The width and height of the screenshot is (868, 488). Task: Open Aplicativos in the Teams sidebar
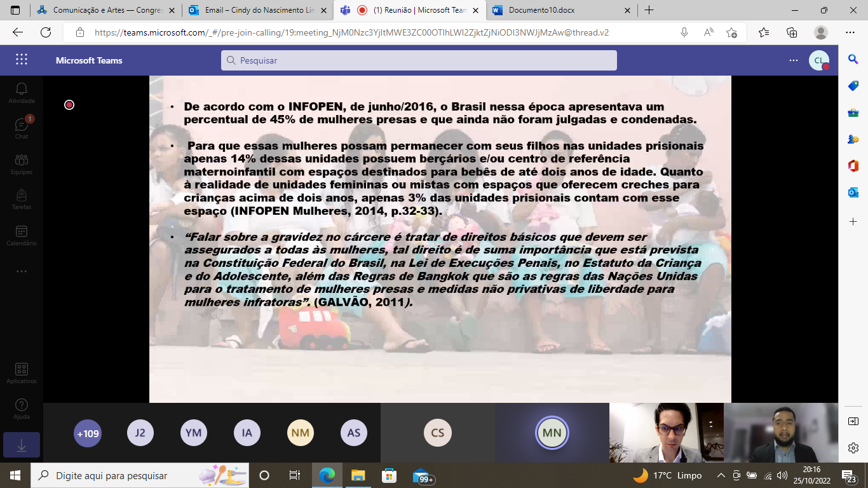pyautogui.click(x=22, y=373)
